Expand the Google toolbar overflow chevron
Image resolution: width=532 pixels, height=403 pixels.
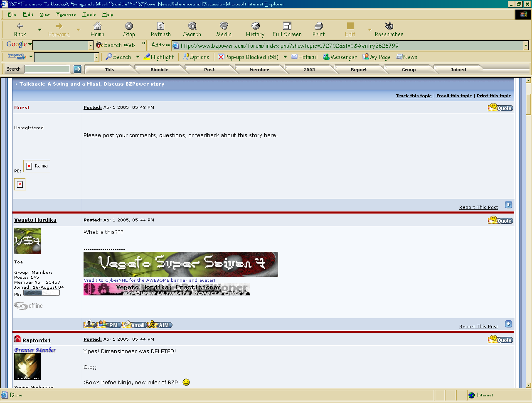tap(144, 43)
